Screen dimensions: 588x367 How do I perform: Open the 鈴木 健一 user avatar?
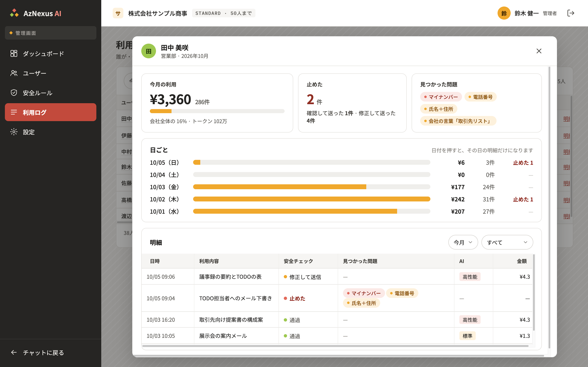pos(504,13)
